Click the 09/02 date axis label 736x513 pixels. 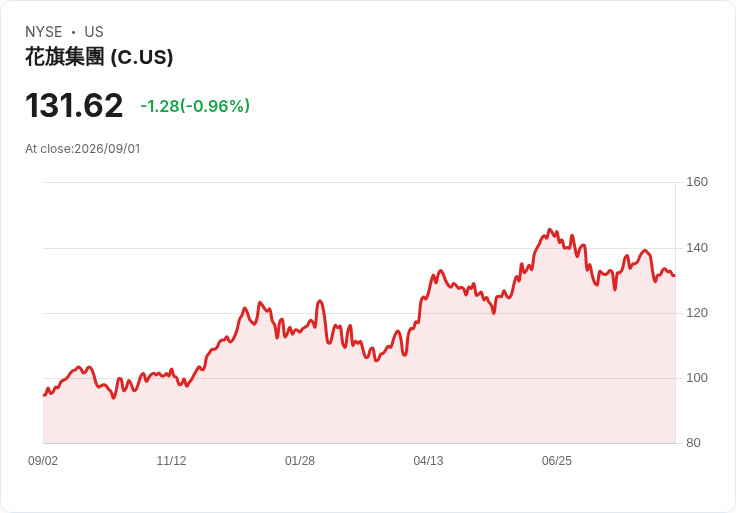tap(43, 461)
